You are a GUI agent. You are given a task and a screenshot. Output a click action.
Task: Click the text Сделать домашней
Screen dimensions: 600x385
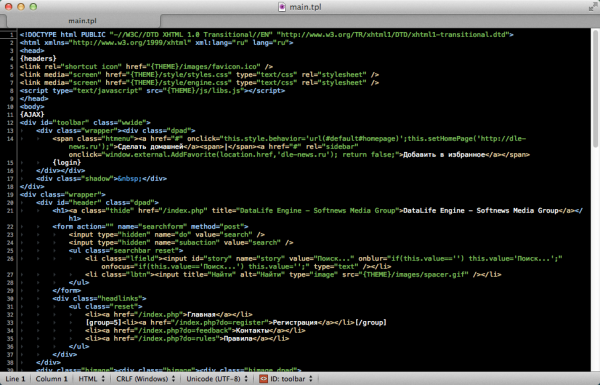[150, 147]
